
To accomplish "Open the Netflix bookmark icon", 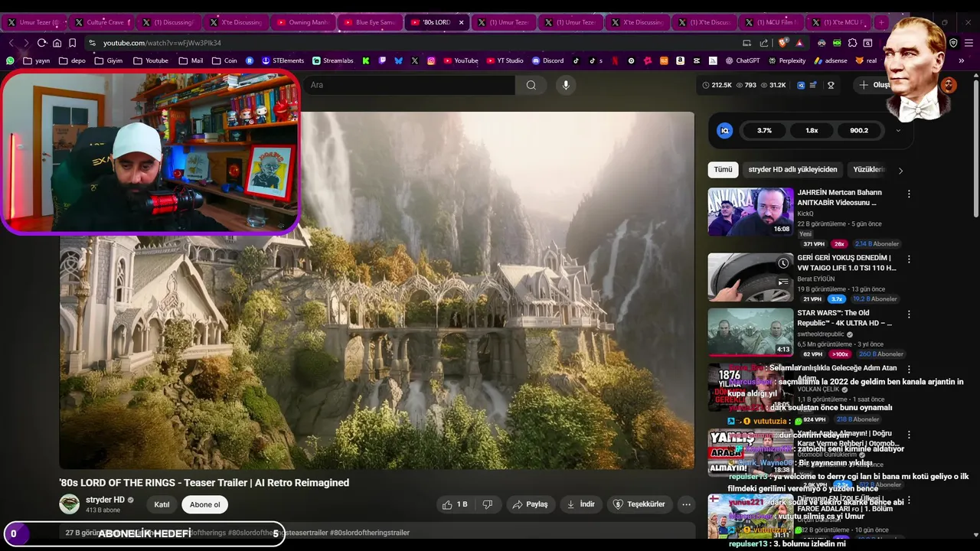I will tap(615, 60).
